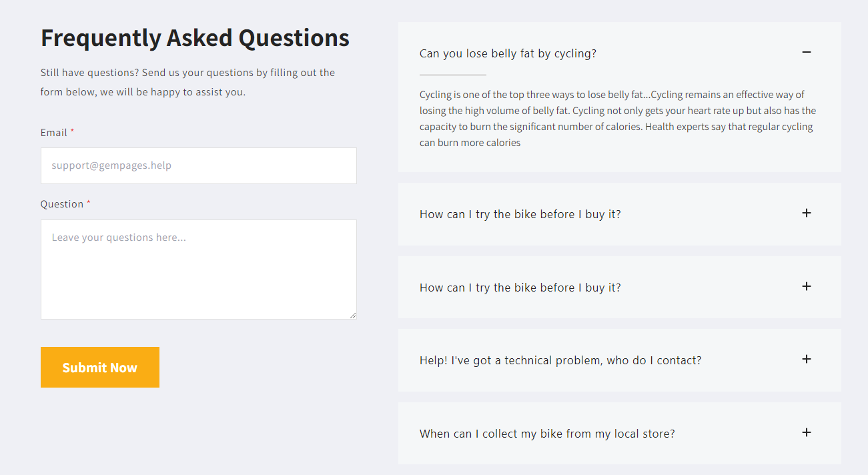The height and width of the screenshot is (475, 868).
Task: Grab the resize handle of the Question textarea
Action: click(353, 316)
